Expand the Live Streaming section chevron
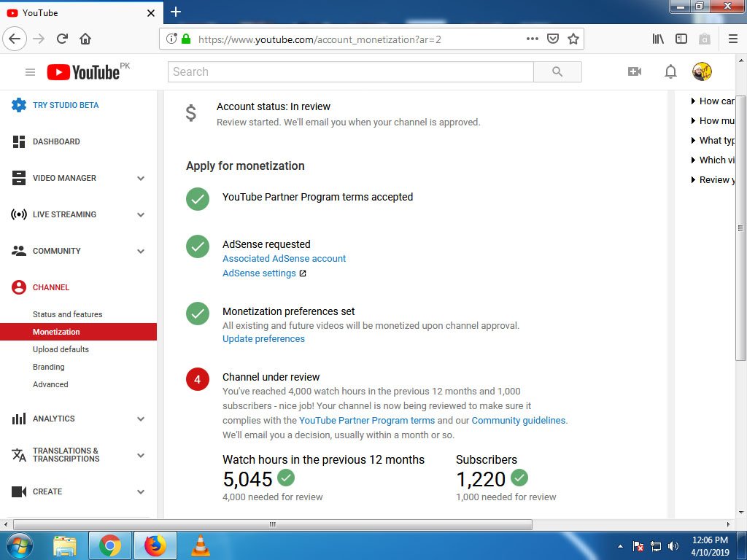Screen dimensions: 747x560 [141, 215]
